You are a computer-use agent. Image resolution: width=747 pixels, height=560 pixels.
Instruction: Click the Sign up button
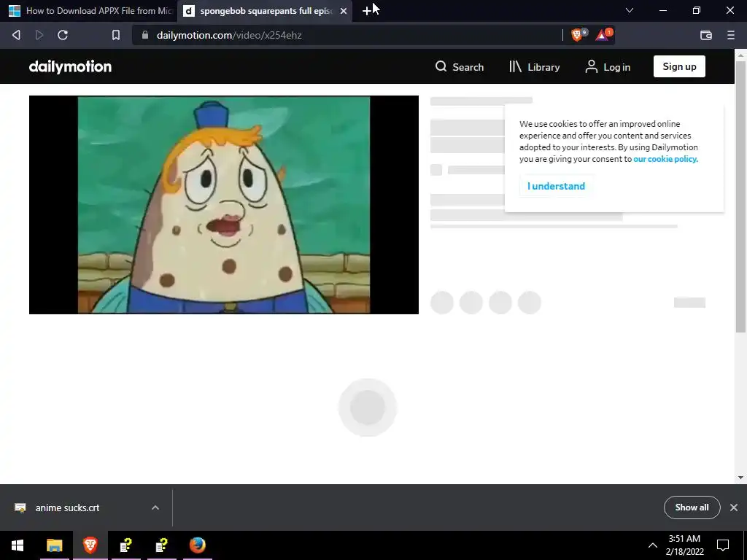679,66
